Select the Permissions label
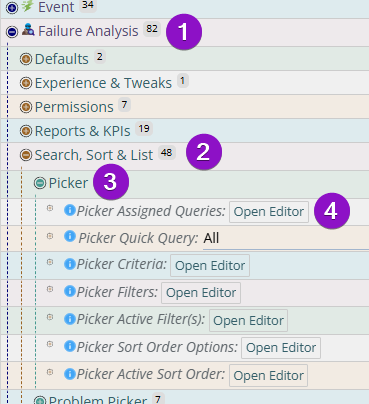The height and width of the screenshot is (404, 369). pos(74,107)
